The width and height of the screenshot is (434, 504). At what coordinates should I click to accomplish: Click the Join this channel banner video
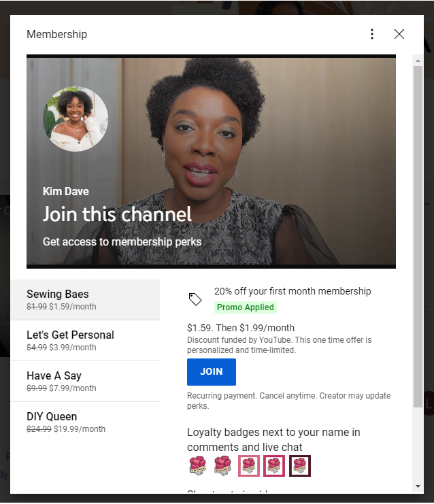[x=211, y=161]
